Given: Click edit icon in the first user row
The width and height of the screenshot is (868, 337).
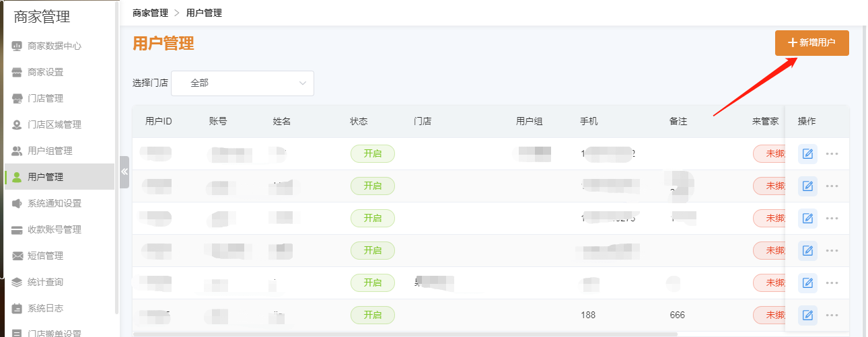Looking at the screenshot, I should point(807,154).
